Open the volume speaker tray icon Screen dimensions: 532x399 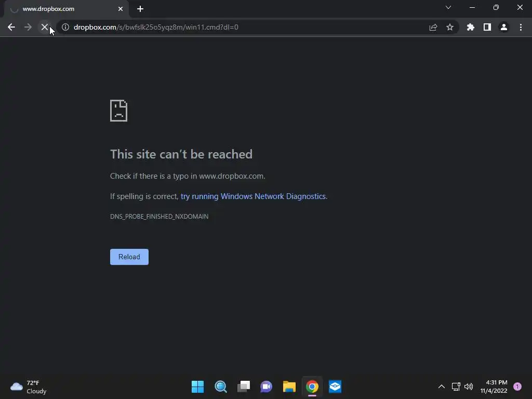coord(469,387)
